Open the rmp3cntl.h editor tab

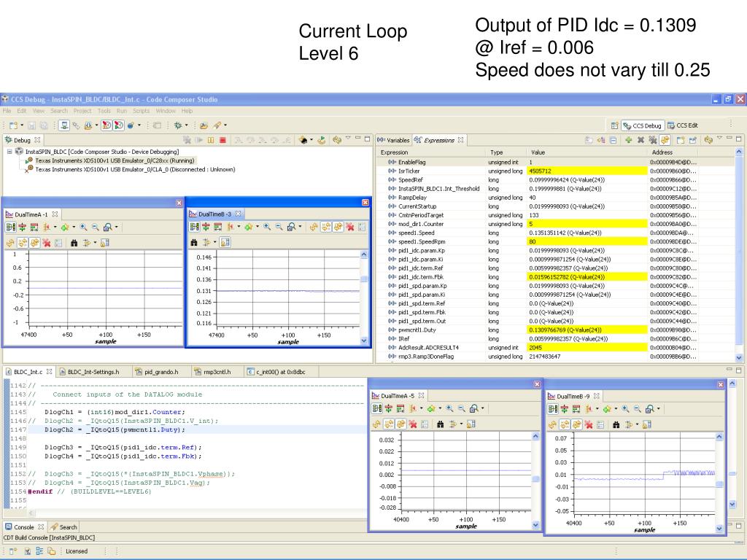click(x=213, y=372)
